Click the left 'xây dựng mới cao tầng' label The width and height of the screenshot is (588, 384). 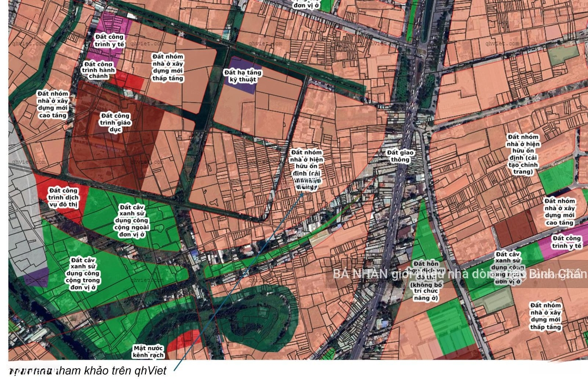coord(52,105)
